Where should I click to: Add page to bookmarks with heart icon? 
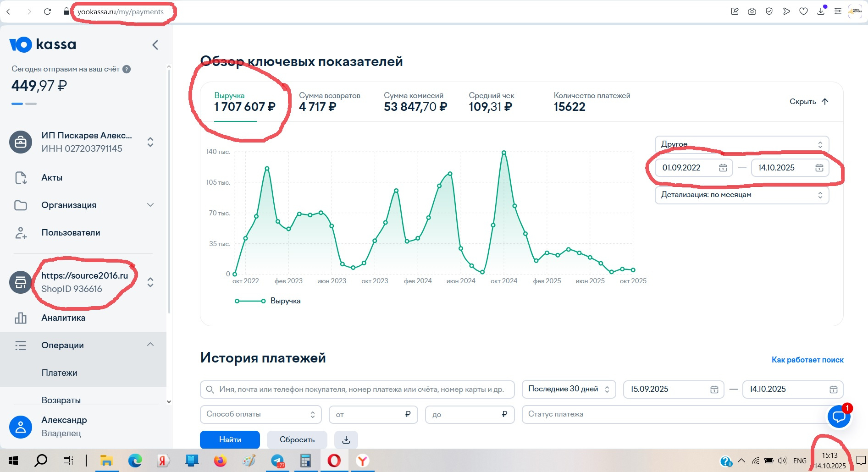pos(803,11)
